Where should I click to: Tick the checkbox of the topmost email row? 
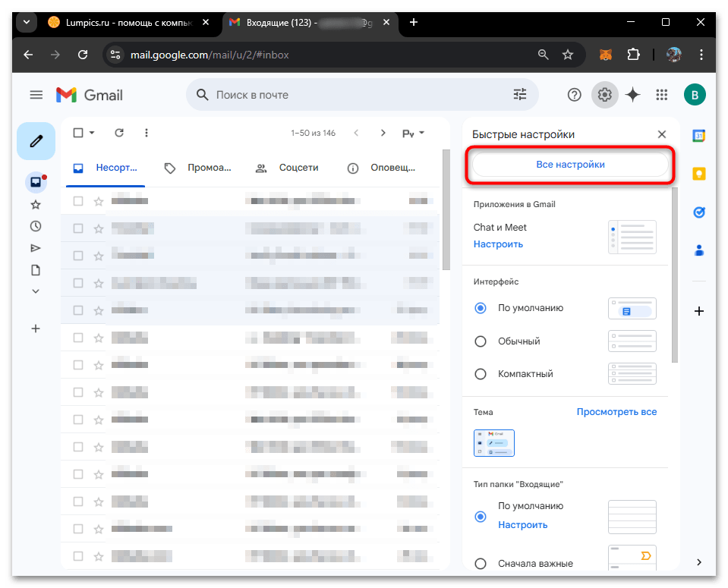(78, 201)
